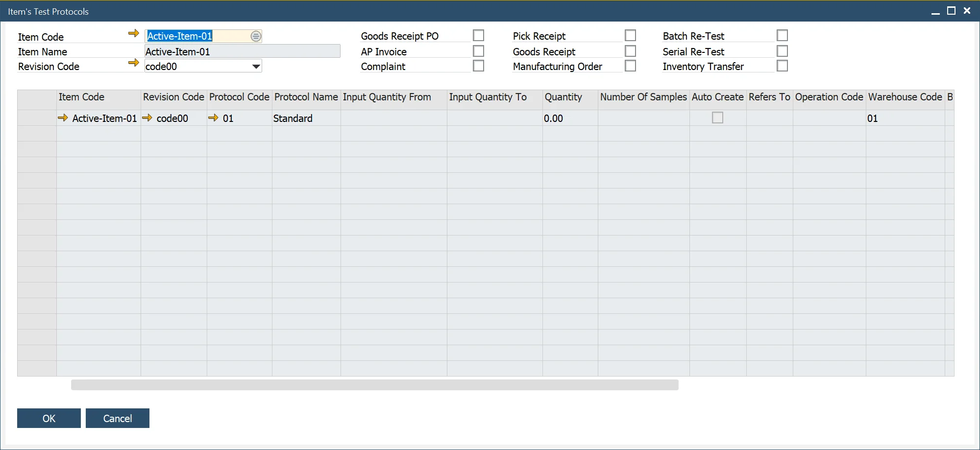Expand the Revision Code dropdown

coord(256,67)
